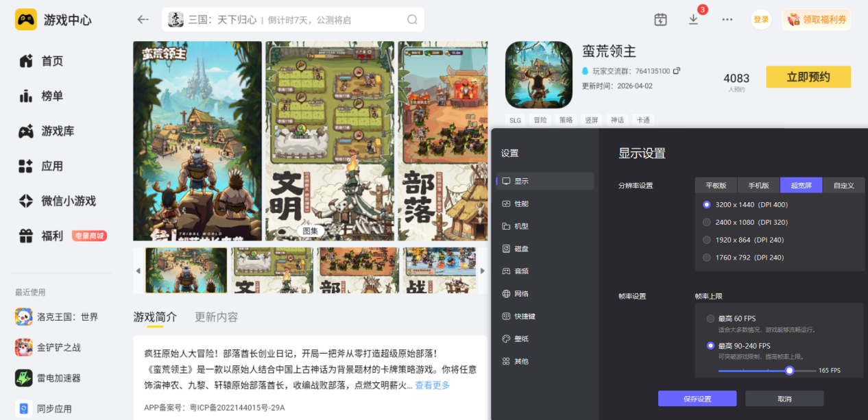868x420 pixels.
Task: Show previous thumbnails with left arrow
Action: 138,271
